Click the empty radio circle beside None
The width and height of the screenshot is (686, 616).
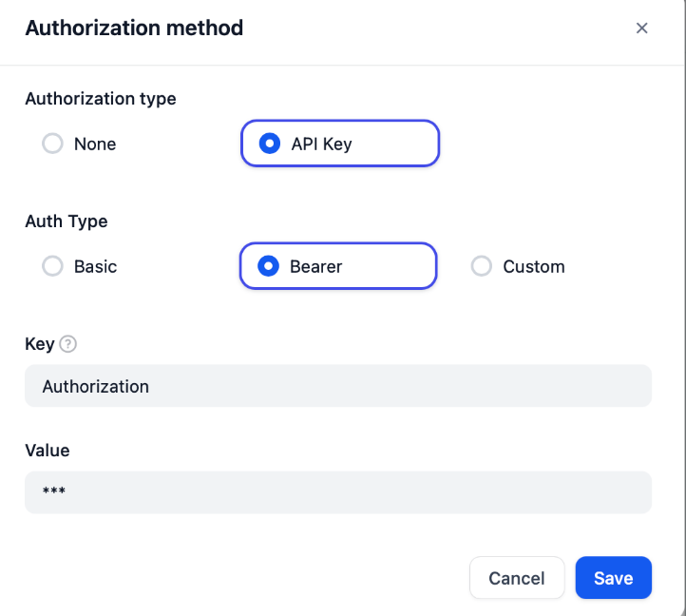click(52, 144)
